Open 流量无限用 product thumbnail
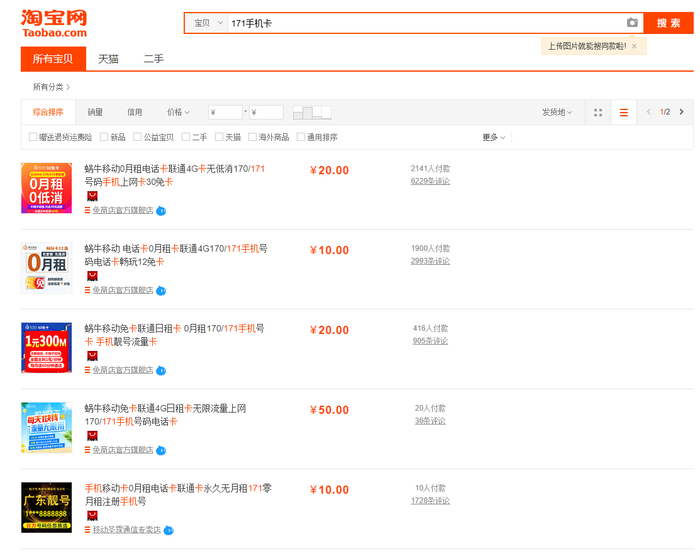Viewport: 700px width, 556px height. pyautogui.click(x=46, y=428)
